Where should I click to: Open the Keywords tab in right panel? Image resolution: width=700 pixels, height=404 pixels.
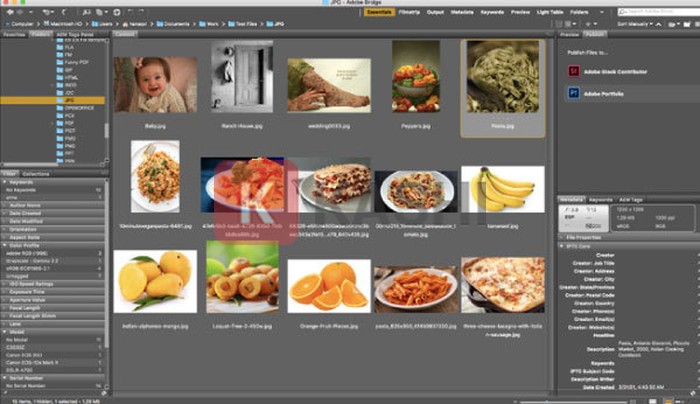click(600, 200)
